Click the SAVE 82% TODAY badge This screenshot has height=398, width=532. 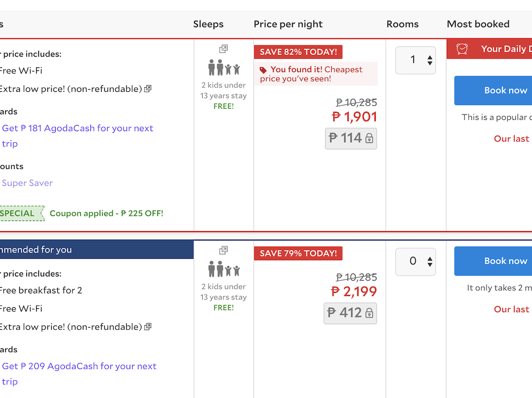point(298,52)
